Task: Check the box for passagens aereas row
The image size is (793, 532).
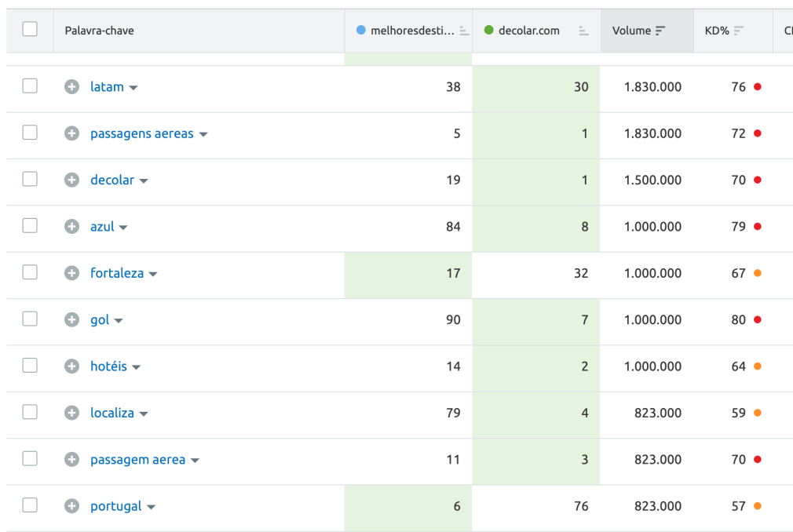Action: click(x=30, y=133)
